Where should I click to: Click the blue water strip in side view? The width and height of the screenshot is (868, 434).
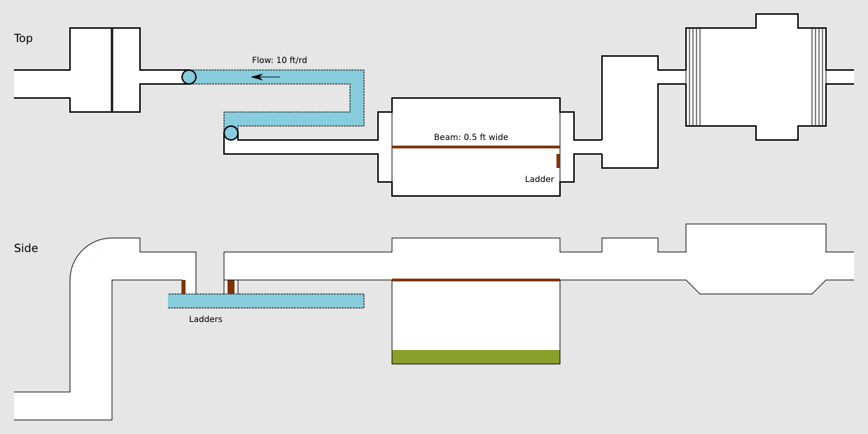[294, 301]
